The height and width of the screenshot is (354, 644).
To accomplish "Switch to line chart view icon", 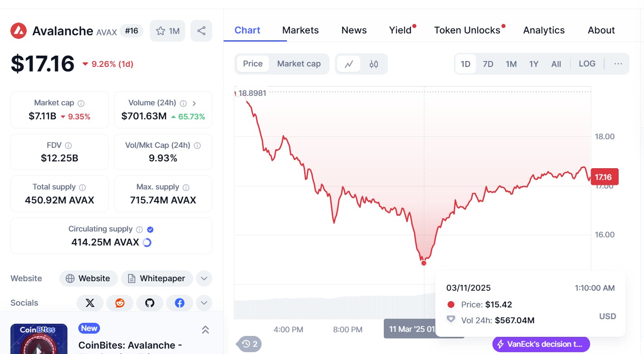I will click(x=349, y=64).
